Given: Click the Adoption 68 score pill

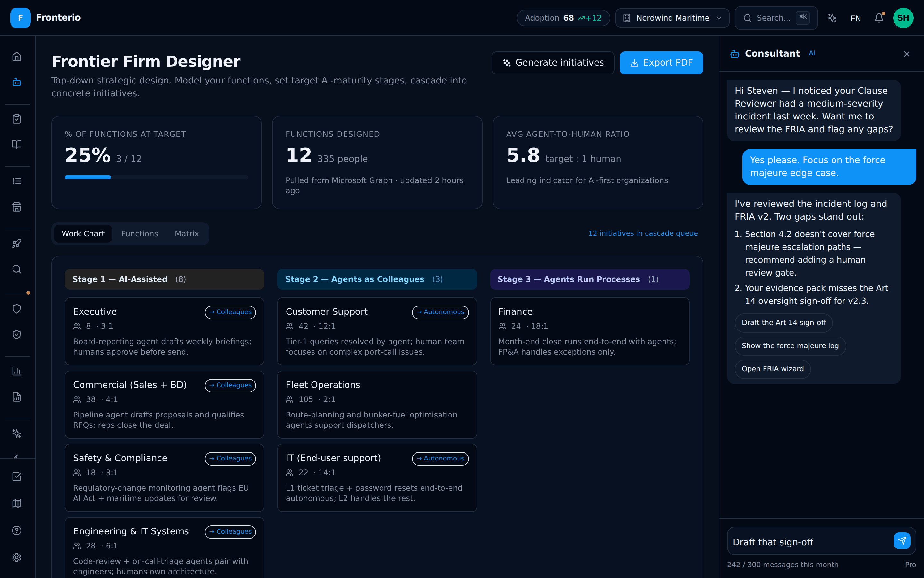Looking at the screenshot, I should 563,18.
